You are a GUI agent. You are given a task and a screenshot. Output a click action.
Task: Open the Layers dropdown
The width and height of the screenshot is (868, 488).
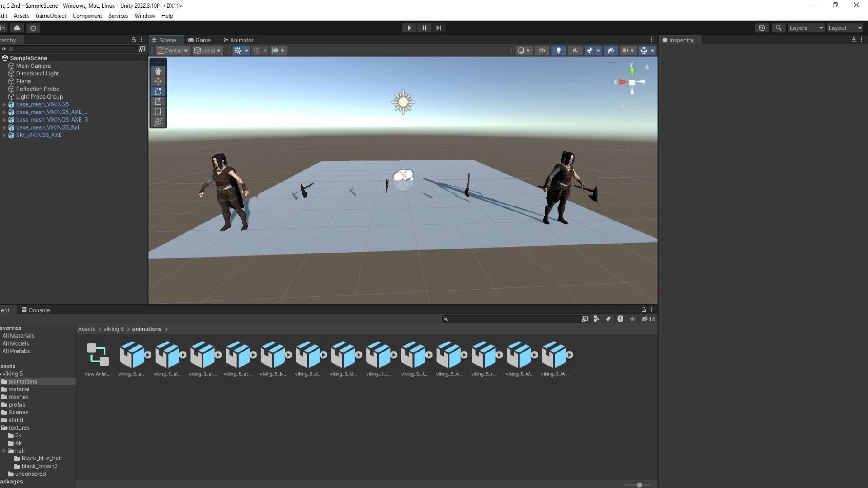click(806, 28)
